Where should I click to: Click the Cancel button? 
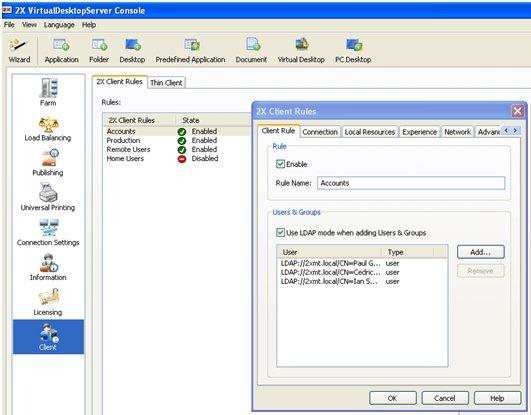(x=445, y=398)
